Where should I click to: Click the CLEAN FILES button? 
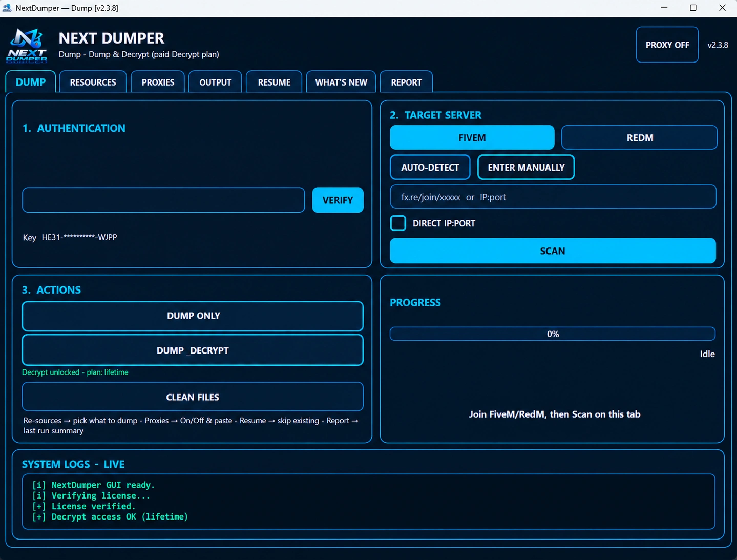pyautogui.click(x=193, y=397)
